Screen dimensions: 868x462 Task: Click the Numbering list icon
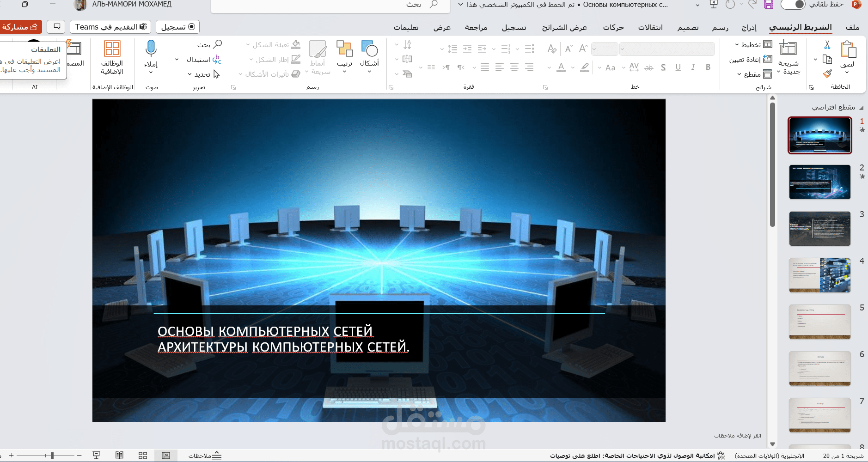[506, 49]
